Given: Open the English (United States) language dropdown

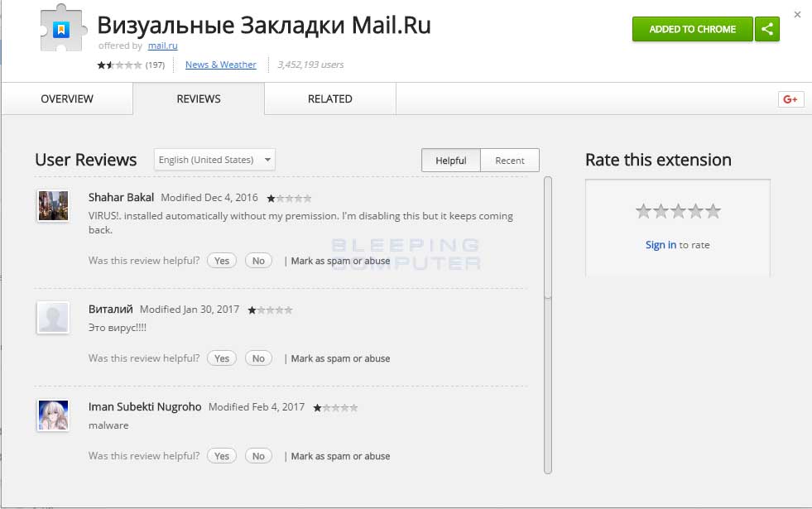Looking at the screenshot, I should [x=214, y=159].
